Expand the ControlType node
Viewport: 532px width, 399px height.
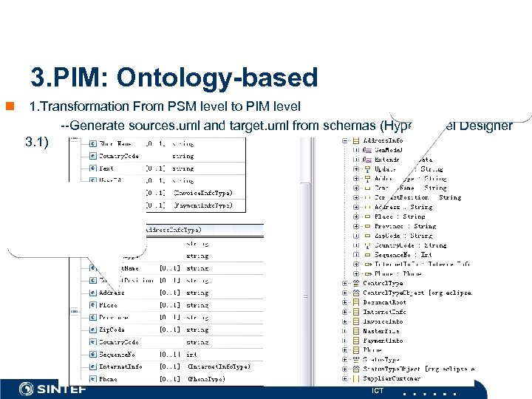point(345,283)
